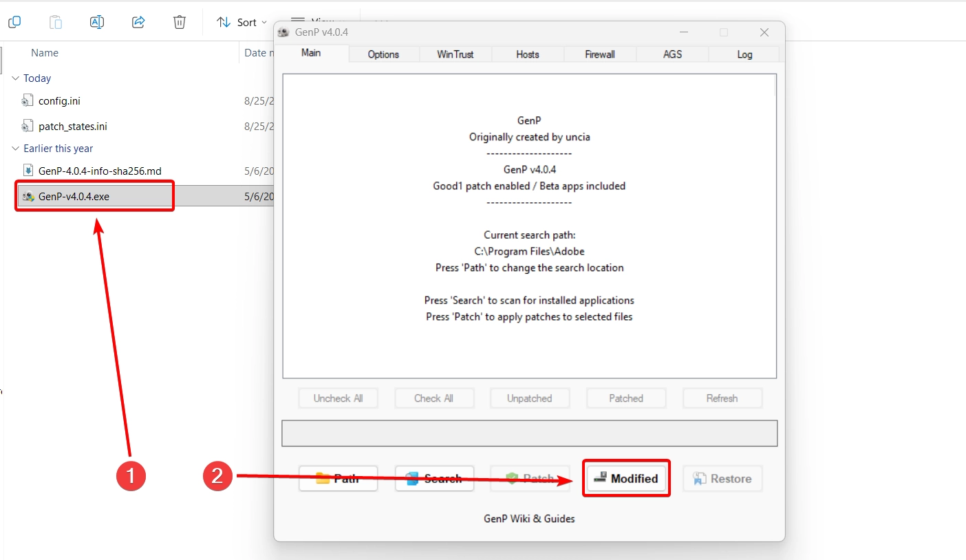Open the Hosts tab
966x560 pixels.
[528, 54]
